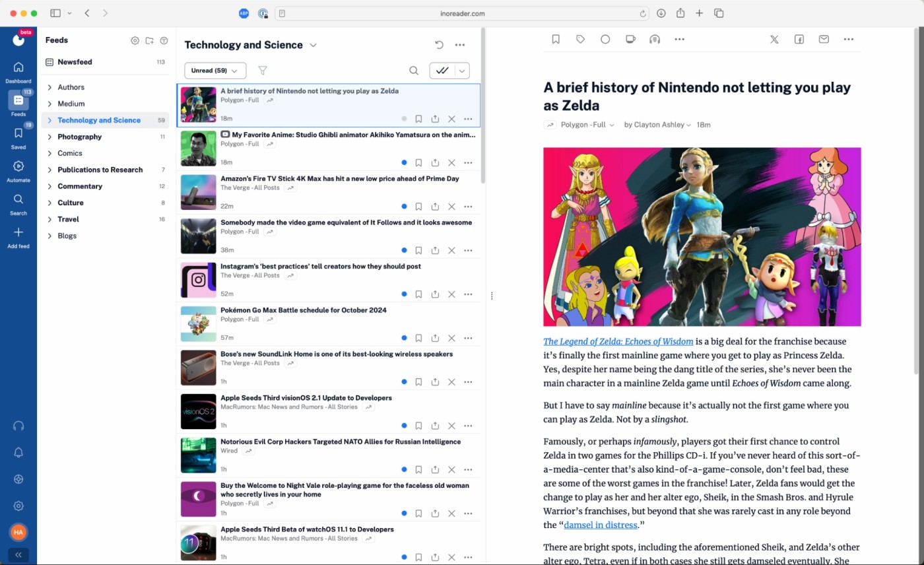Screen dimensions: 924x565
Task: Open the dropdown arrow beside mark-all-read
Action: point(463,71)
